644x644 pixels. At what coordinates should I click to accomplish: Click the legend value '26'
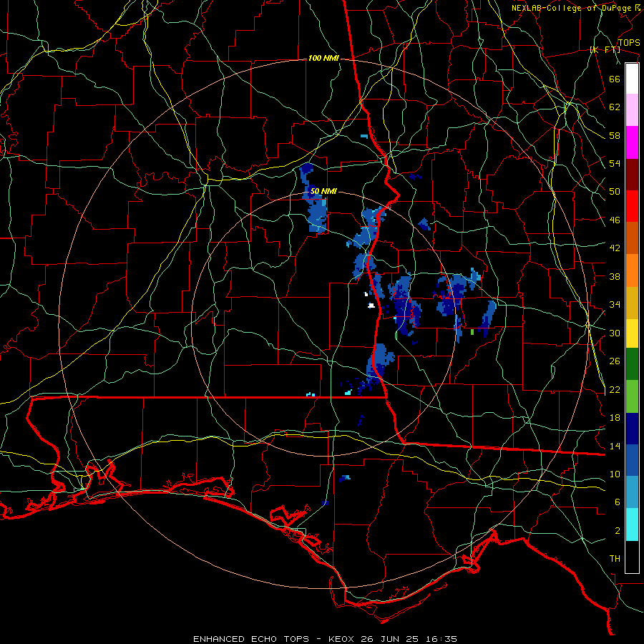tap(615, 361)
